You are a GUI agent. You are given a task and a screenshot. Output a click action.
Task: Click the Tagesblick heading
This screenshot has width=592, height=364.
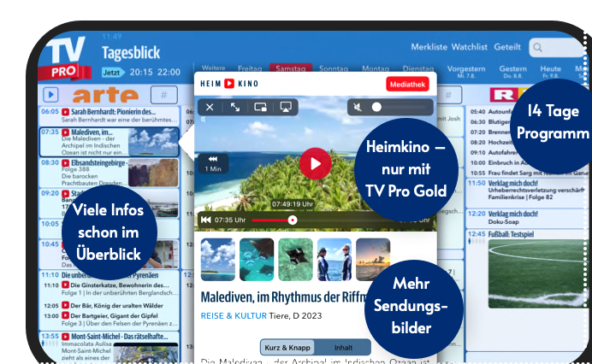click(x=131, y=53)
